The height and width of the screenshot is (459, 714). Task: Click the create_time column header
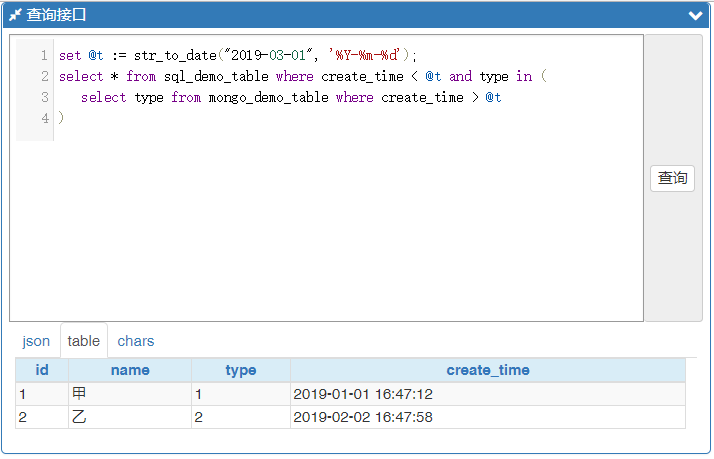[488, 370]
